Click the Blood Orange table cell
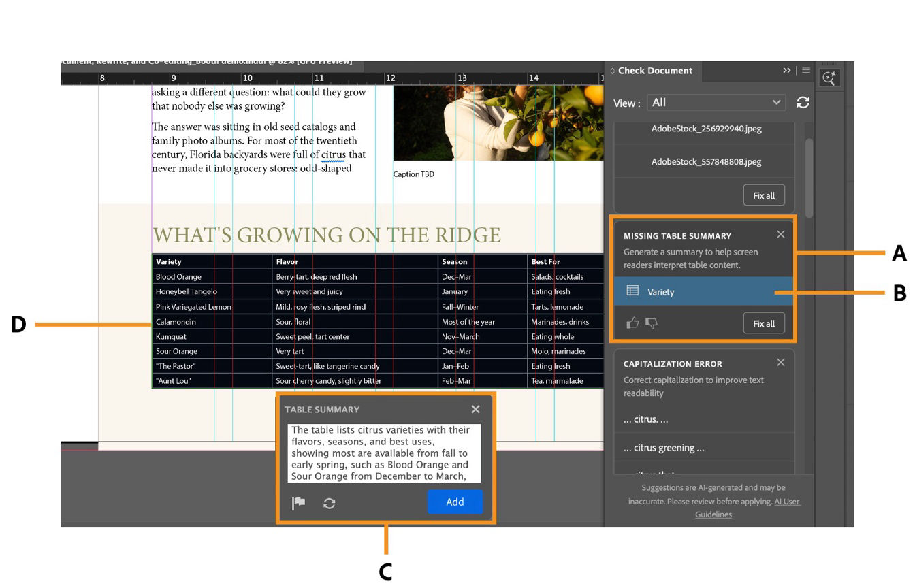Screen dimensions: 915x588 (x=212, y=276)
